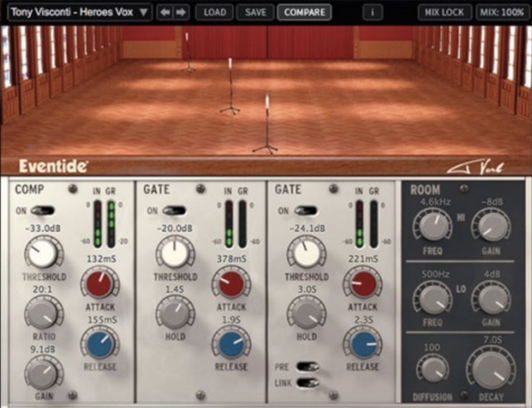Click the ROOM DECAY knob at 7.0S

tap(491, 369)
